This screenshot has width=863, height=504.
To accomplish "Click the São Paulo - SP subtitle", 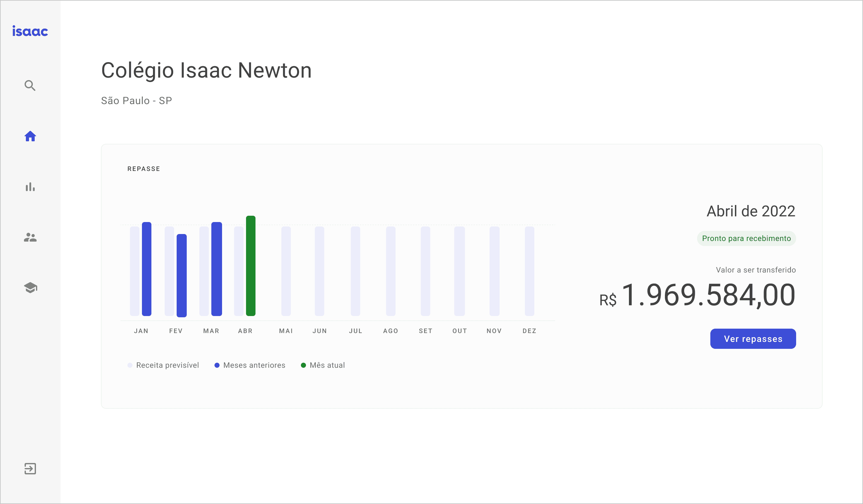I will point(136,101).
